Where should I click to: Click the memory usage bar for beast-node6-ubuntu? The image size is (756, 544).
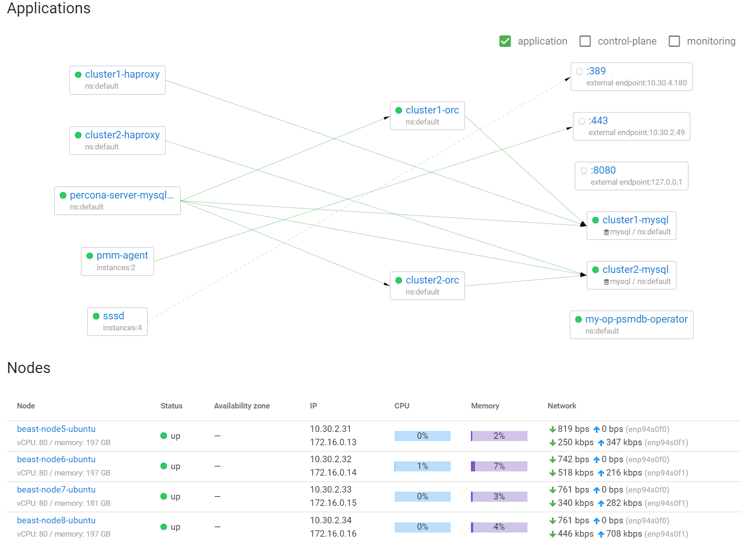tap(498, 466)
